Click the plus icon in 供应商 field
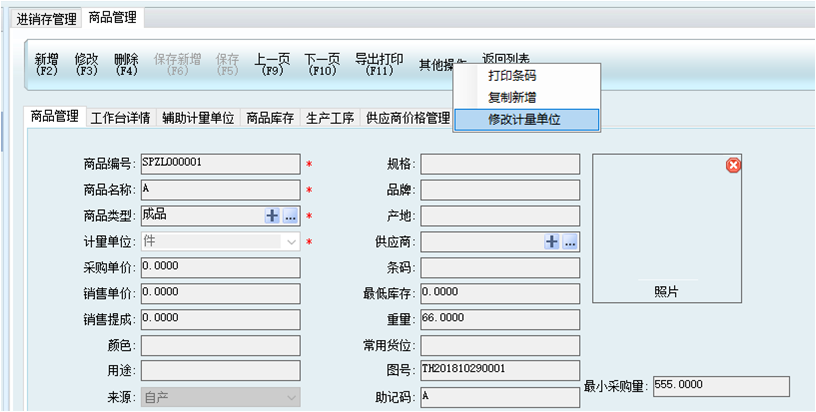This screenshot has height=412, width=816. 551,241
